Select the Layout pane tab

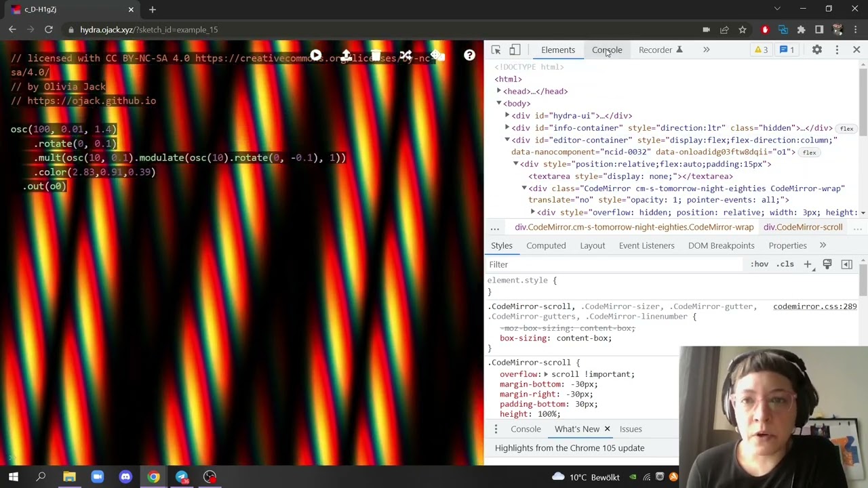tap(592, 245)
